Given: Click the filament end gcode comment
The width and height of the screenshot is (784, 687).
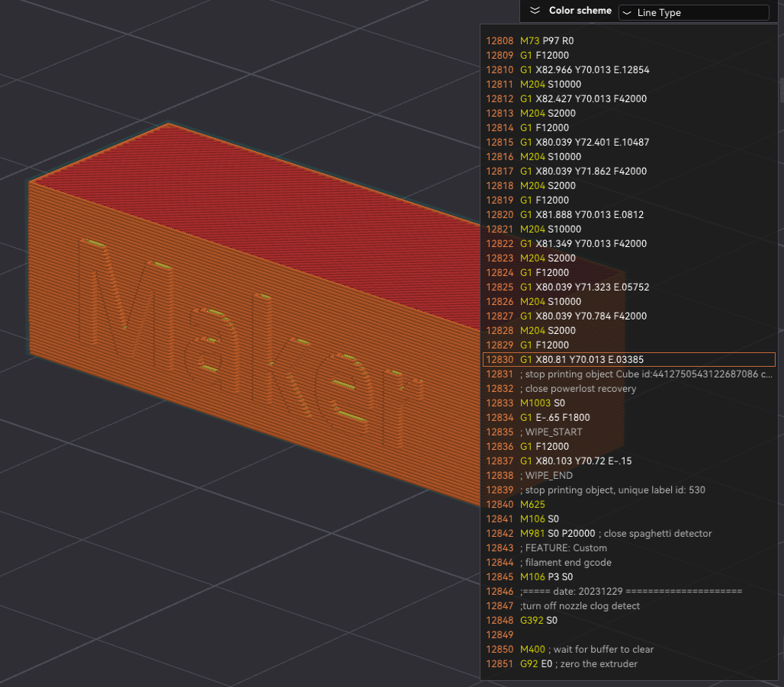Looking at the screenshot, I should pos(566,563).
